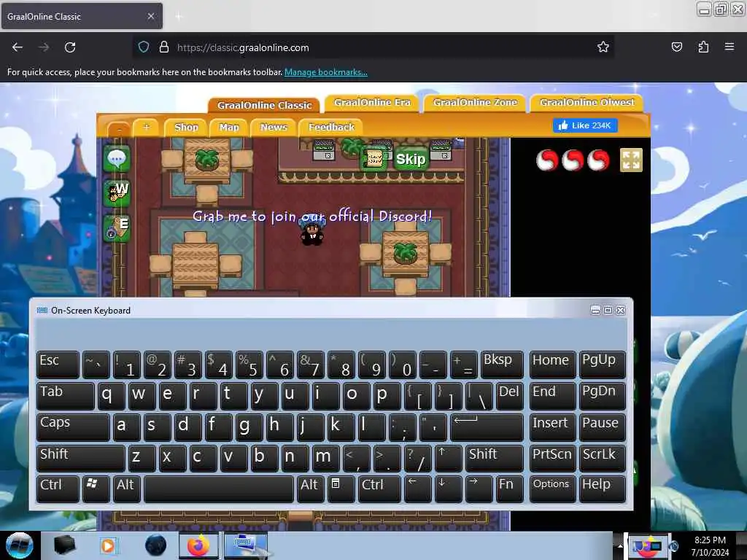Toggle the Fn key on keyboard
The image size is (747, 560).
[x=509, y=489]
